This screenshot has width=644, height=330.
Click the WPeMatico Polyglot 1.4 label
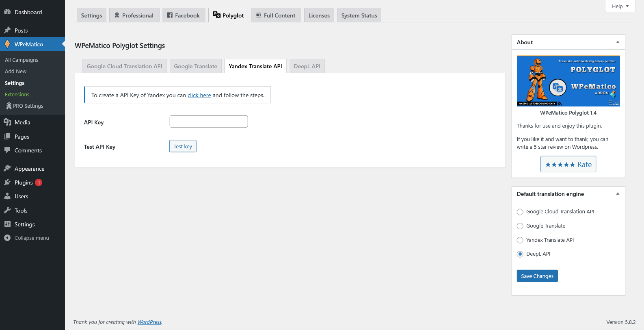point(568,113)
